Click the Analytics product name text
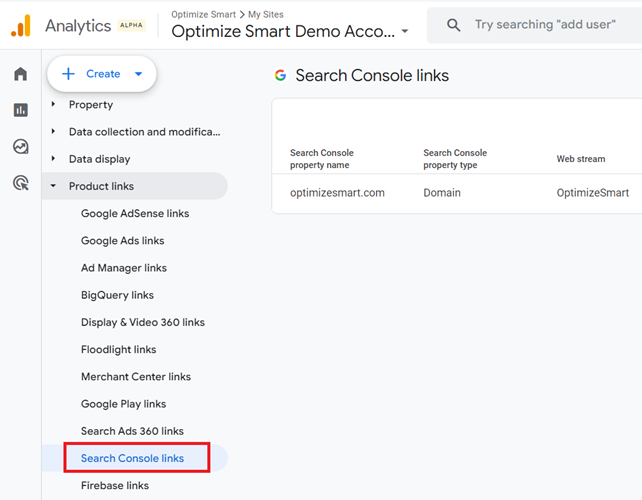The image size is (642, 500). point(78,26)
